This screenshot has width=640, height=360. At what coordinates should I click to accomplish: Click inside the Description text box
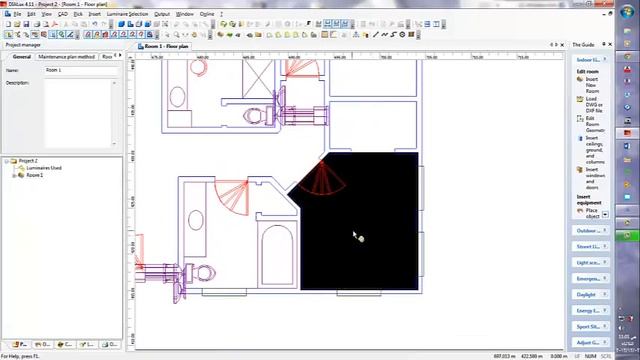(78, 113)
